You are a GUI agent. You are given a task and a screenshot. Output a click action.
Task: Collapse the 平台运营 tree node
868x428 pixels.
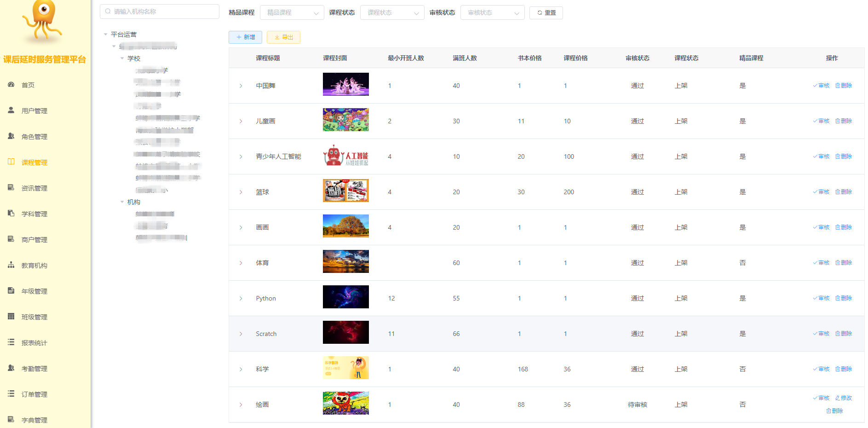click(106, 35)
